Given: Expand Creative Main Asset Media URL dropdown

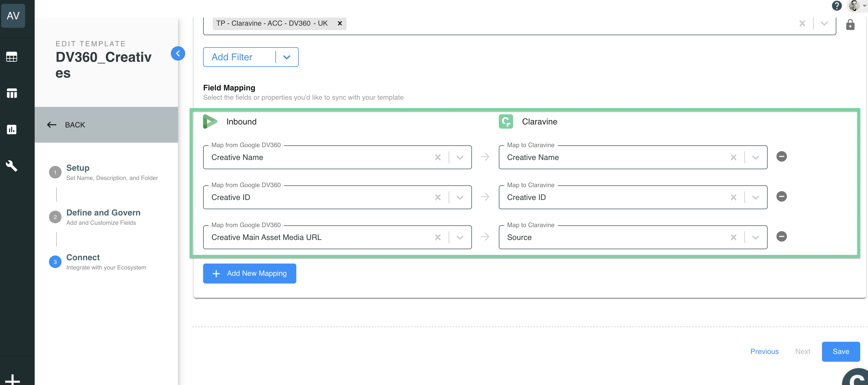Looking at the screenshot, I should (x=460, y=237).
